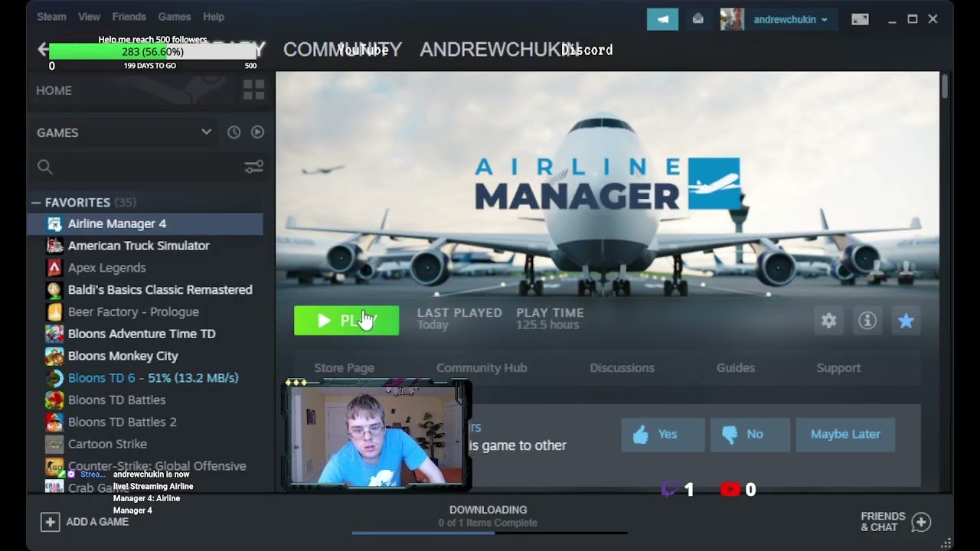Open the Friends menu
The image size is (980, 551).
129,17
